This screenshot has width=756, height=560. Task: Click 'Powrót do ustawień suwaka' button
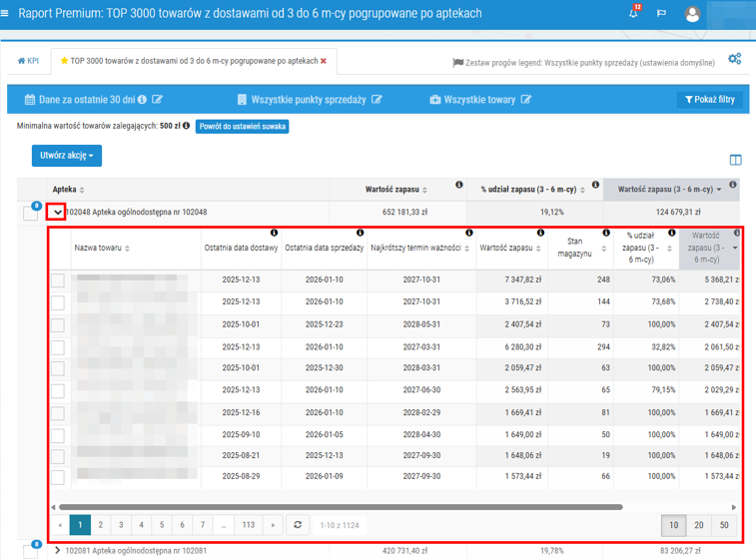click(x=242, y=127)
